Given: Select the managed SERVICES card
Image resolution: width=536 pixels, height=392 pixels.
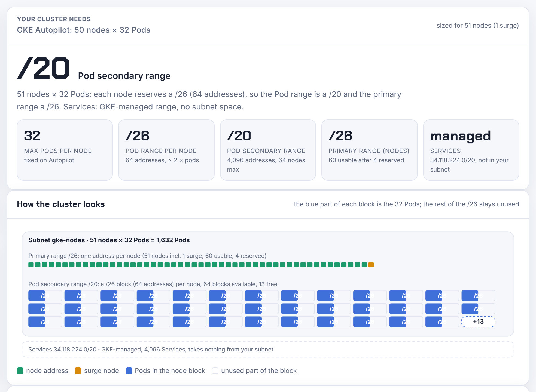Looking at the screenshot, I should [471, 150].
